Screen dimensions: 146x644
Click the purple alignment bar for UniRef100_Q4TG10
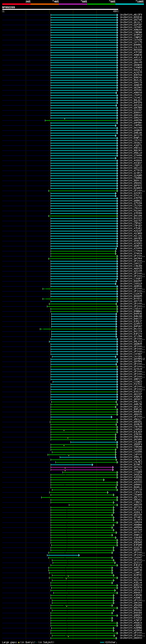[82, 467]
